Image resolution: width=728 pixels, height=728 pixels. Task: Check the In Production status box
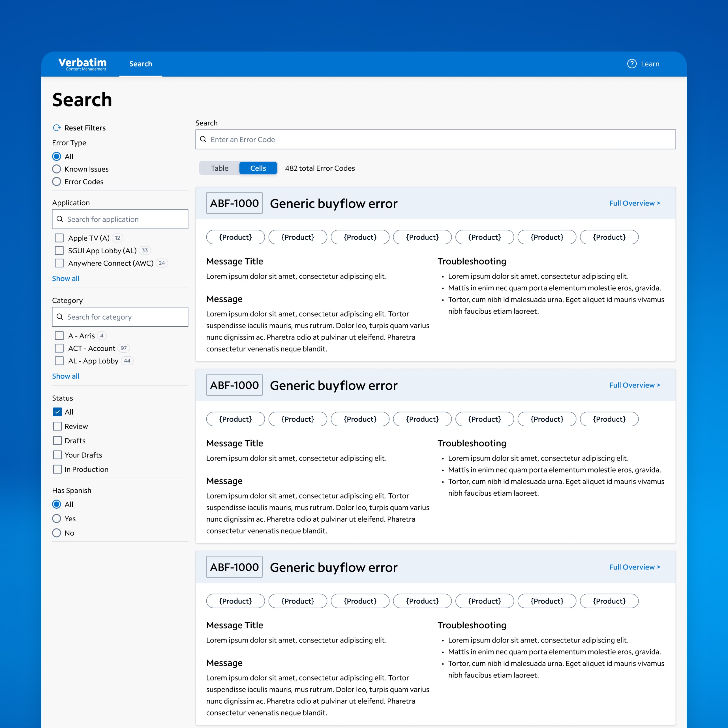point(57,469)
